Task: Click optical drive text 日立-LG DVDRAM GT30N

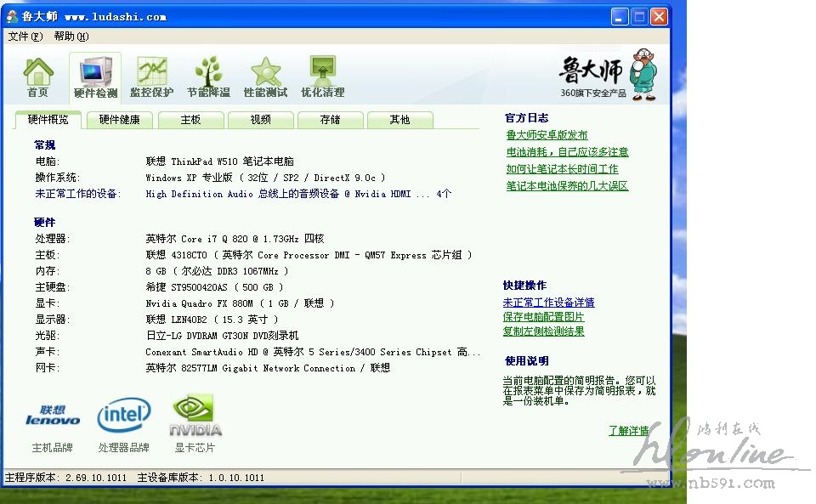Action: coord(222,336)
